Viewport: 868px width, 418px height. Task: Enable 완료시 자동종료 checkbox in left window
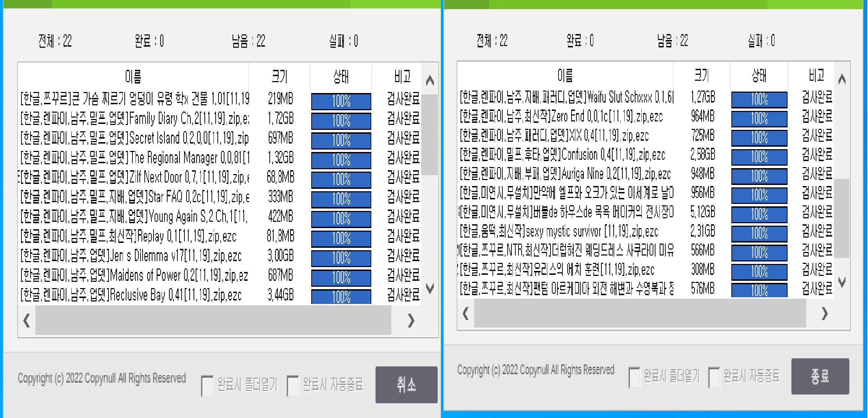coord(293,386)
